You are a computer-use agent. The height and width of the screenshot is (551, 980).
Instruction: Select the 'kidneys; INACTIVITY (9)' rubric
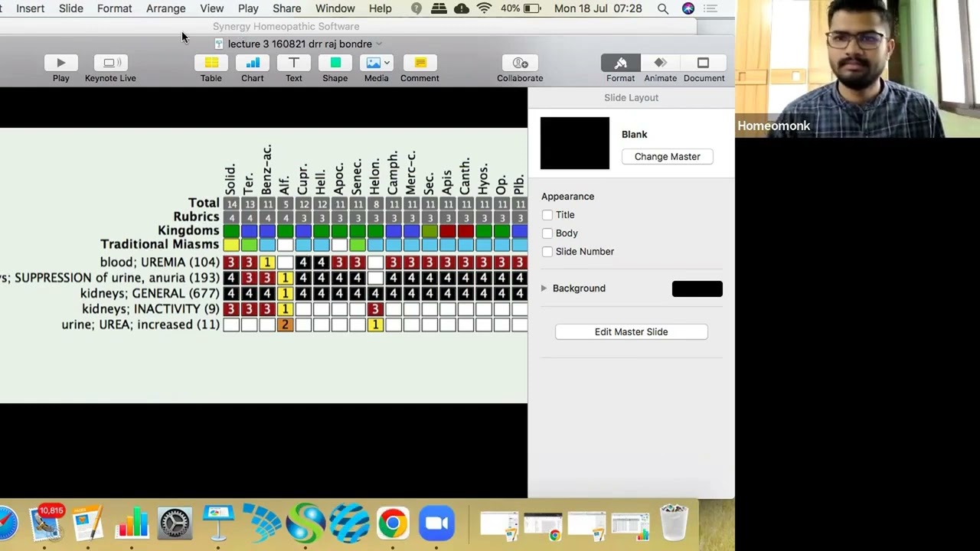coord(151,309)
